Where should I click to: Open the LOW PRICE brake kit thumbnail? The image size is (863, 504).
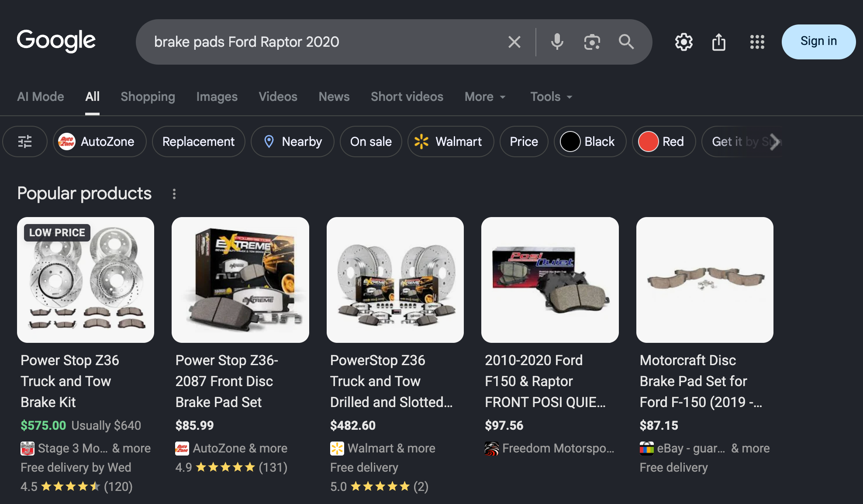(86, 280)
